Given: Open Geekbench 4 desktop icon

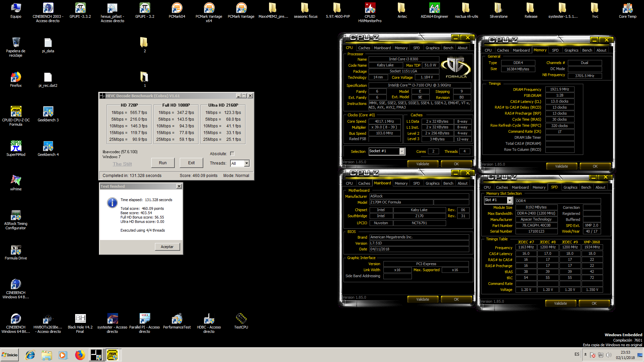Looking at the screenshot, I should pos(48,148).
